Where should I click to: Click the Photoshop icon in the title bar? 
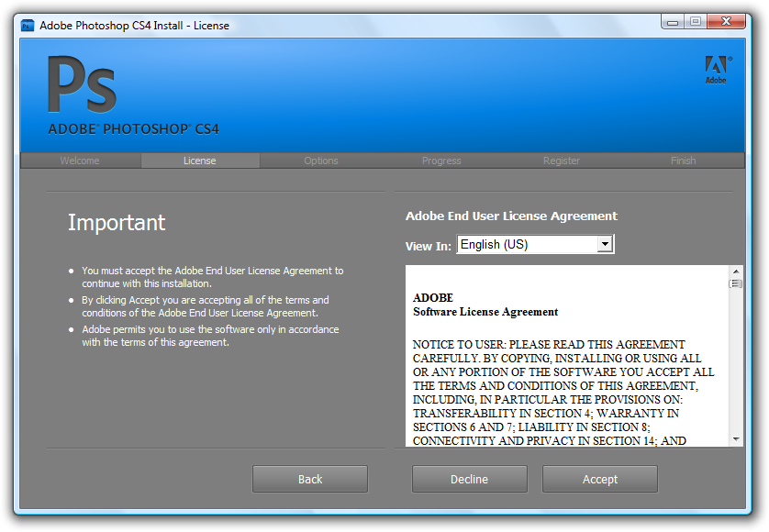tap(28, 26)
